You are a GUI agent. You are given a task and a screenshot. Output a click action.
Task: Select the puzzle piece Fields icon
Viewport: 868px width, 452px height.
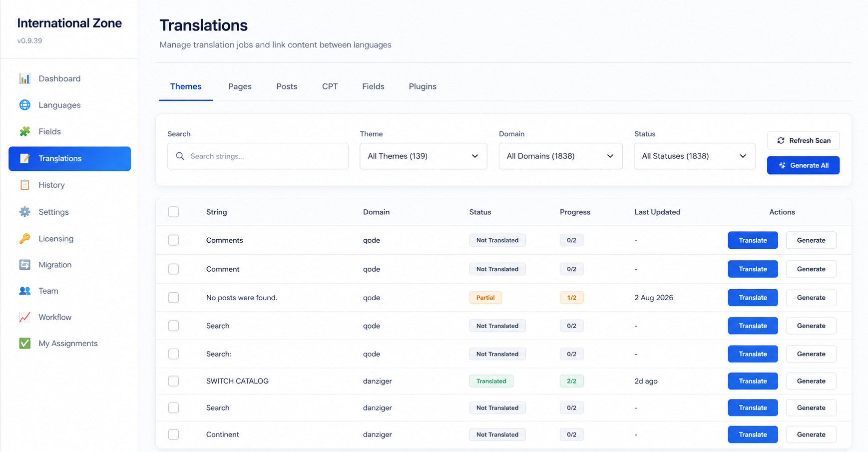tap(24, 131)
